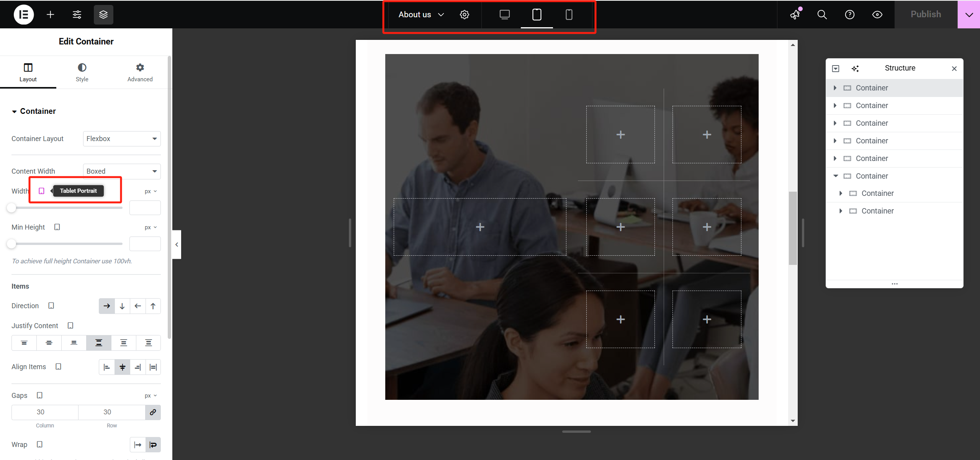The width and height of the screenshot is (980, 460).
Task: Open the Content Width Boxed dropdown
Action: coord(122,171)
